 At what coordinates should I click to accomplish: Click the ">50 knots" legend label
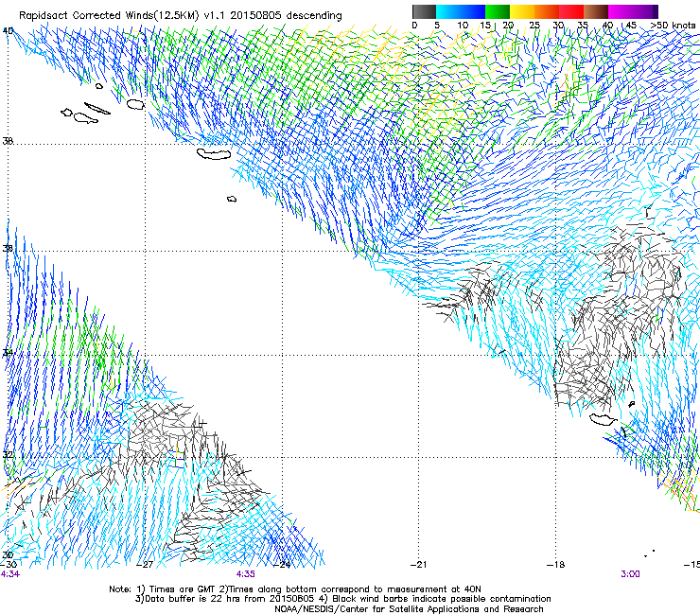(673, 26)
